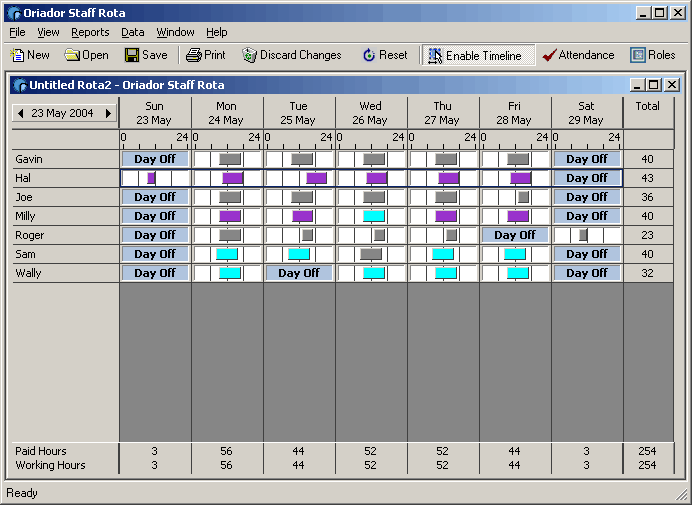Click the Save floppy disk icon
692x505 pixels.
132,55
